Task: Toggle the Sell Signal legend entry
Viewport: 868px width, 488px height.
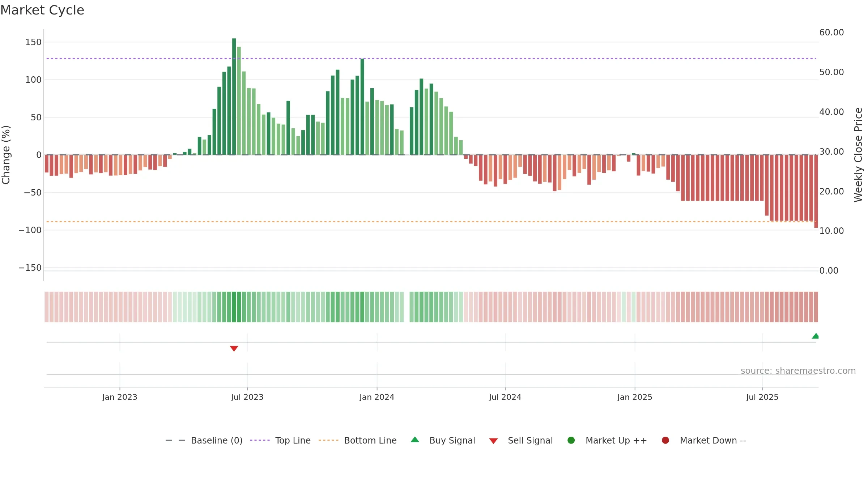Action: pyautogui.click(x=521, y=440)
